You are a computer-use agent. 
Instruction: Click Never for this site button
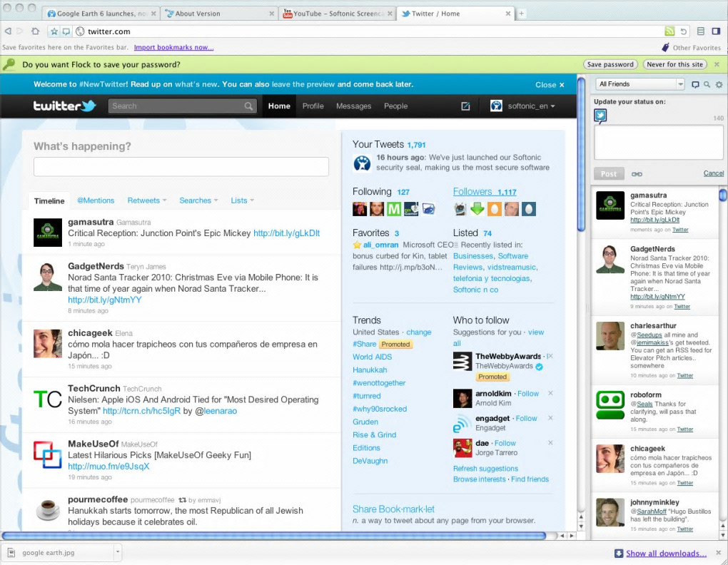click(x=674, y=64)
